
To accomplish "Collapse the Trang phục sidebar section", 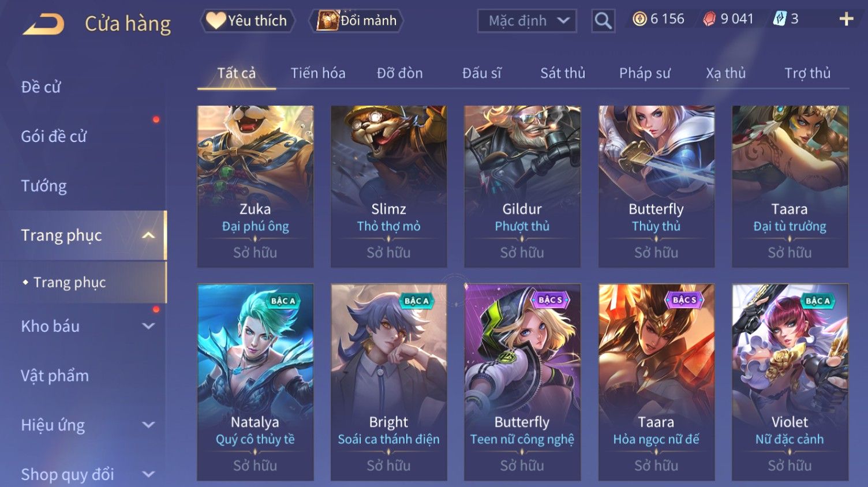I will tap(148, 235).
